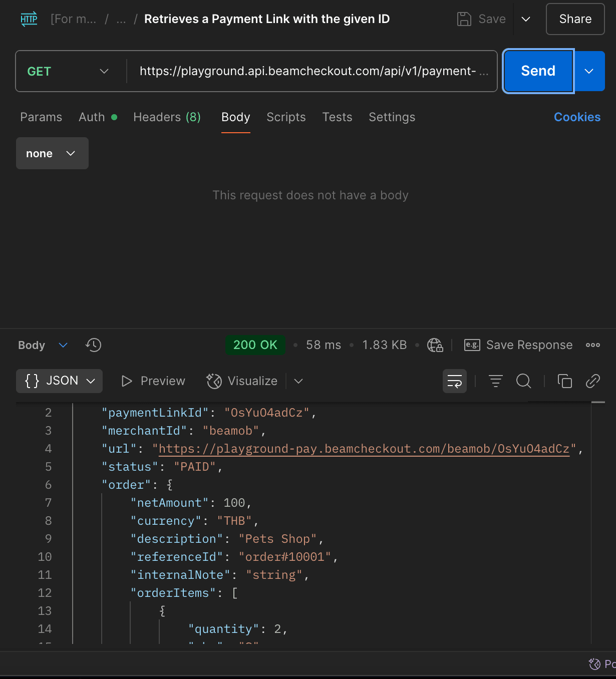The image size is (616, 679).
Task: Open the JSON response format dropdown
Action: click(59, 381)
